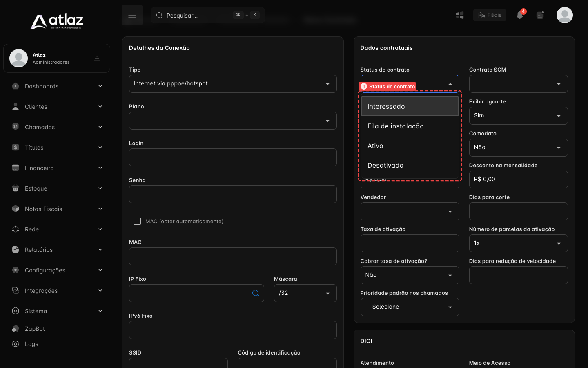Open the Sistema menu

click(x=57, y=311)
